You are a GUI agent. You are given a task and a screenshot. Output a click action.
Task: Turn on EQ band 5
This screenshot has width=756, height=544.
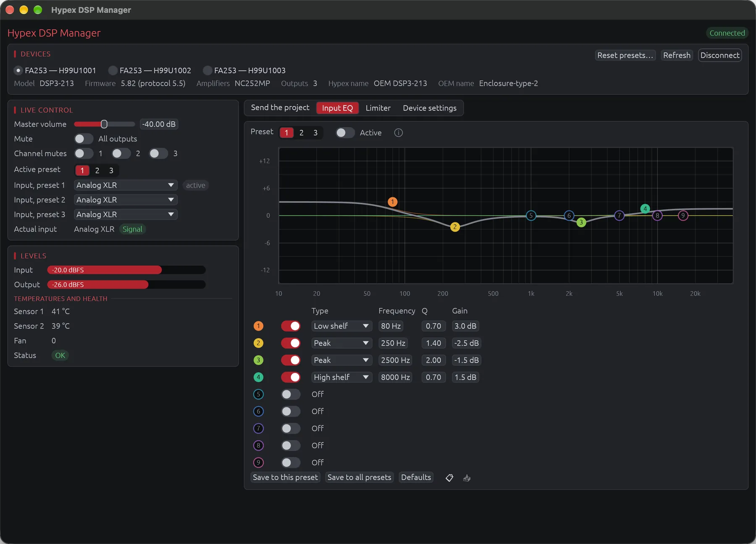[x=291, y=394]
